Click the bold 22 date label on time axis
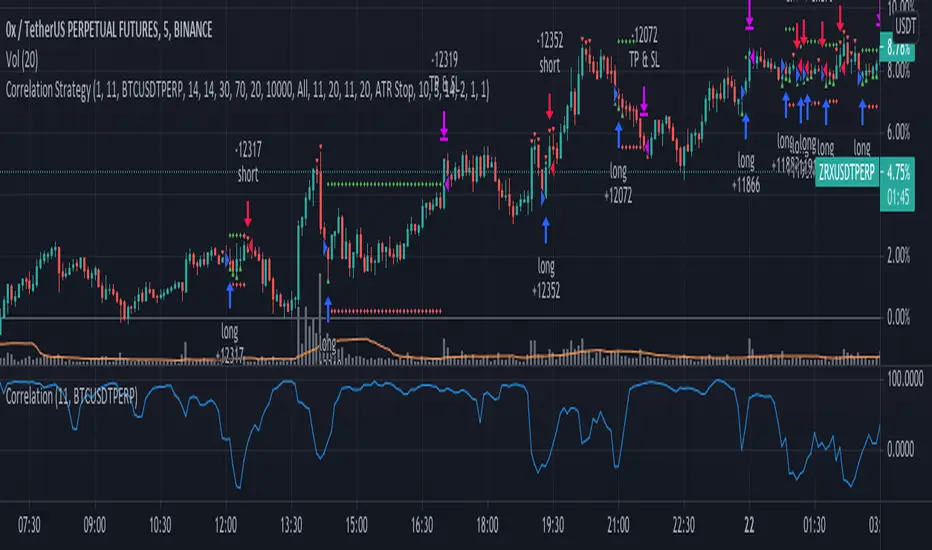932x550 pixels. pyautogui.click(x=749, y=526)
